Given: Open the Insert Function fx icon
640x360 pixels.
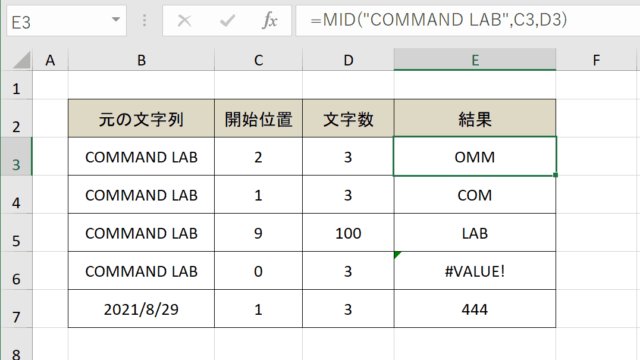Looking at the screenshot, I should [x=270, y=20].
